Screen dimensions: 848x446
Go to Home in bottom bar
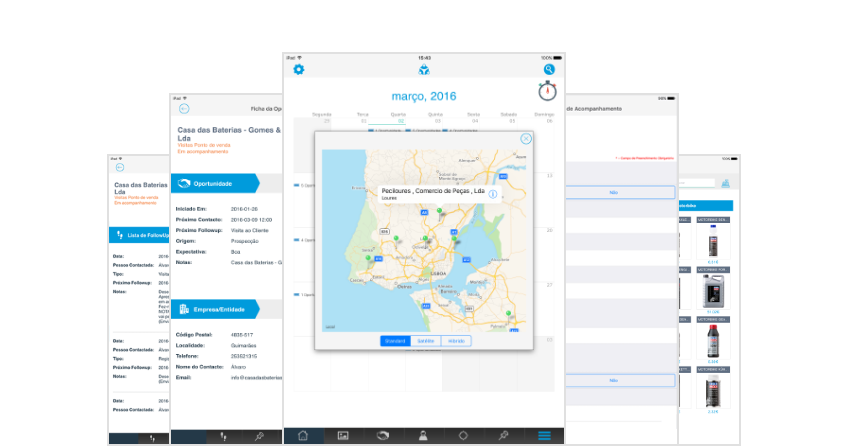click(304, 436)
